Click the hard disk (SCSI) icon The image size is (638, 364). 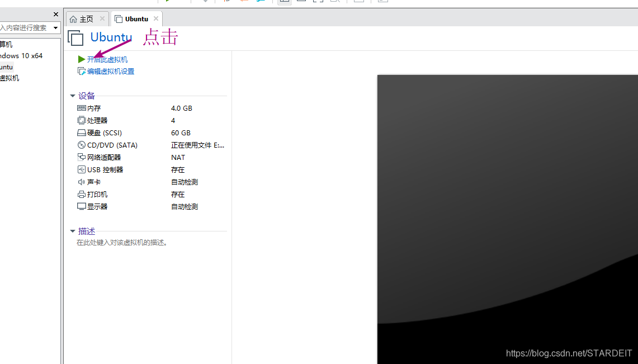click(82, 133)
